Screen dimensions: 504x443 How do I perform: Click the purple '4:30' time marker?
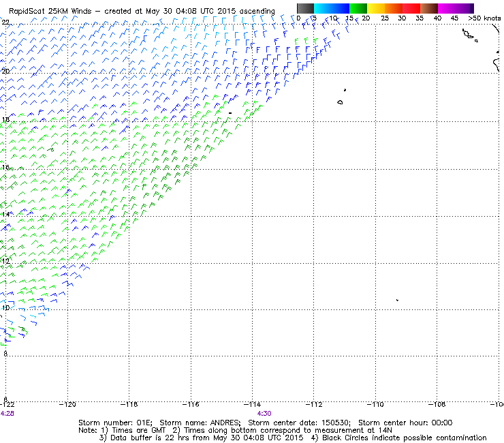[x=264, y=414]
